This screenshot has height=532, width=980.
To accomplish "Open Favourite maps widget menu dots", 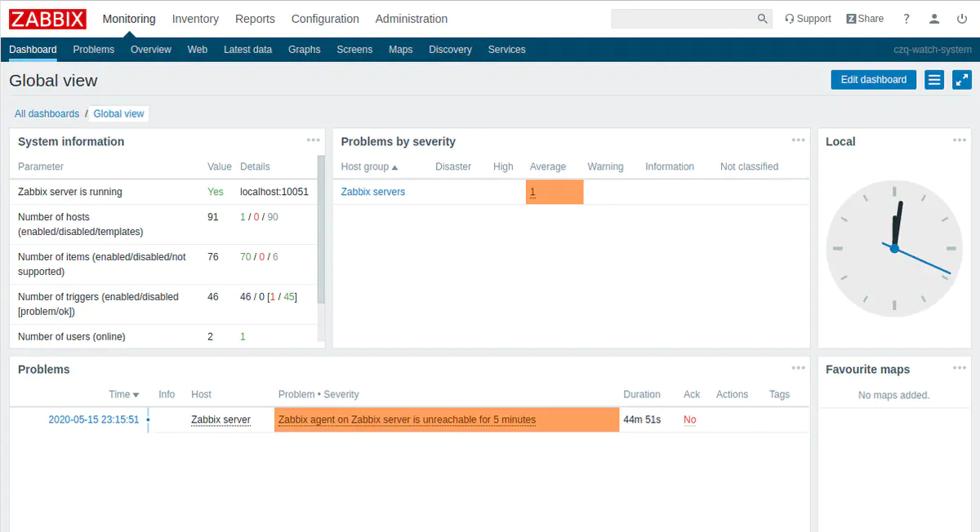I will 960,368.
